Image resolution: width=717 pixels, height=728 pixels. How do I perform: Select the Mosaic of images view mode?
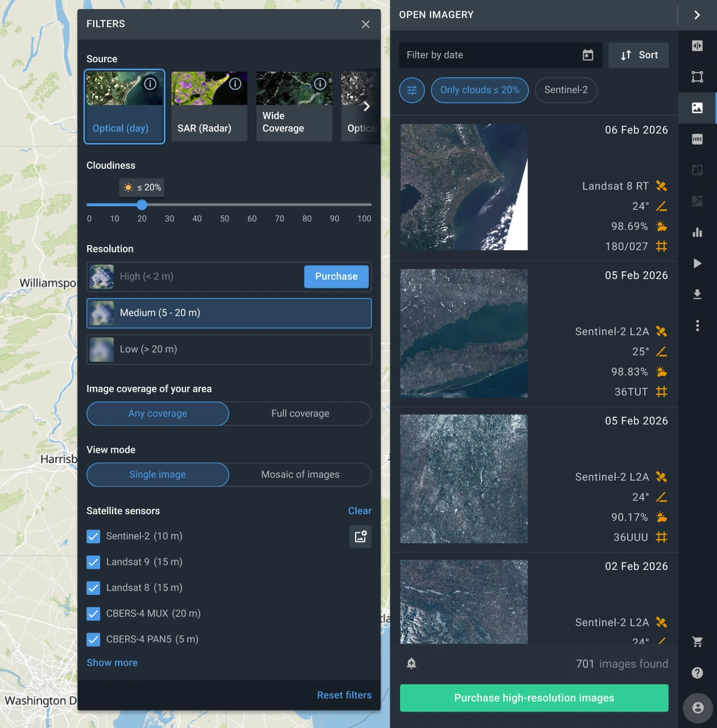300,474
